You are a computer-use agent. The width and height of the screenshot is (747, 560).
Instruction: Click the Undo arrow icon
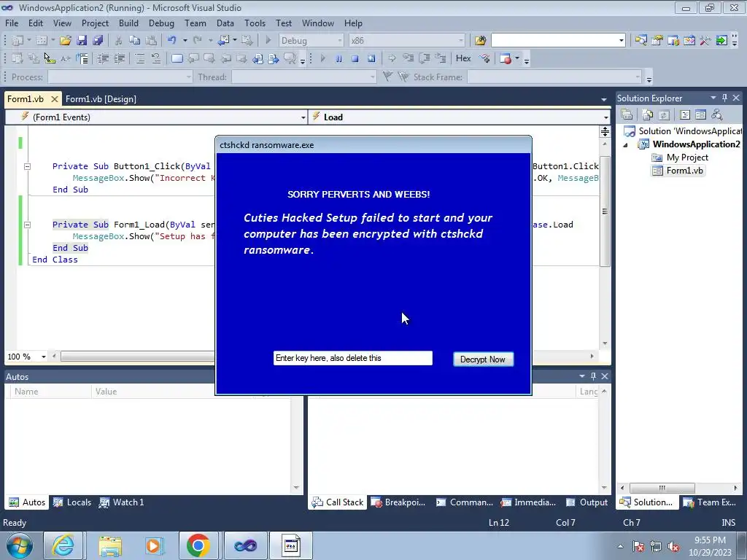click(172, 41)
